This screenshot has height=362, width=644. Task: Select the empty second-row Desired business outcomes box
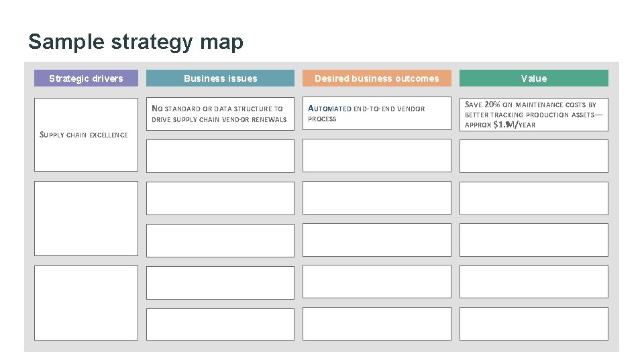[x=376, y=156]
